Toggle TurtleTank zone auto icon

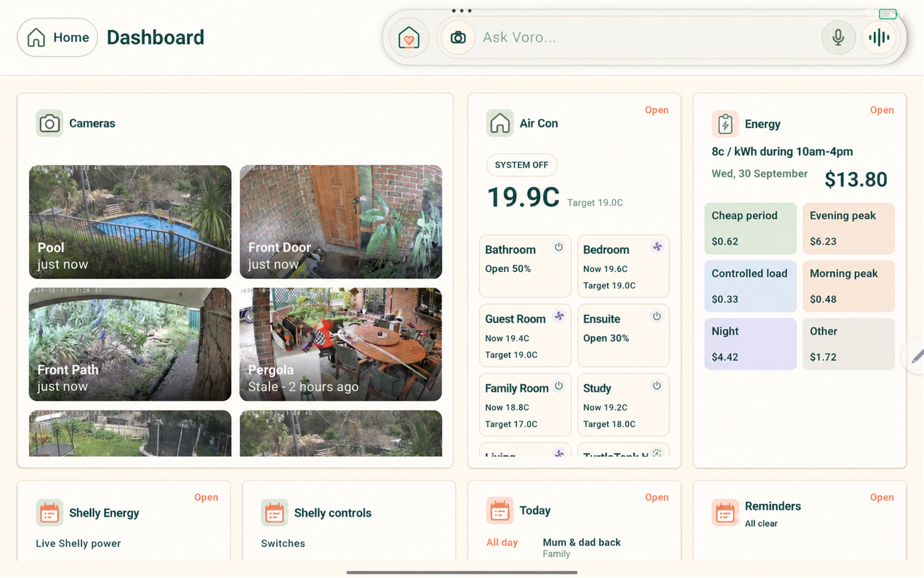point(656,453)
